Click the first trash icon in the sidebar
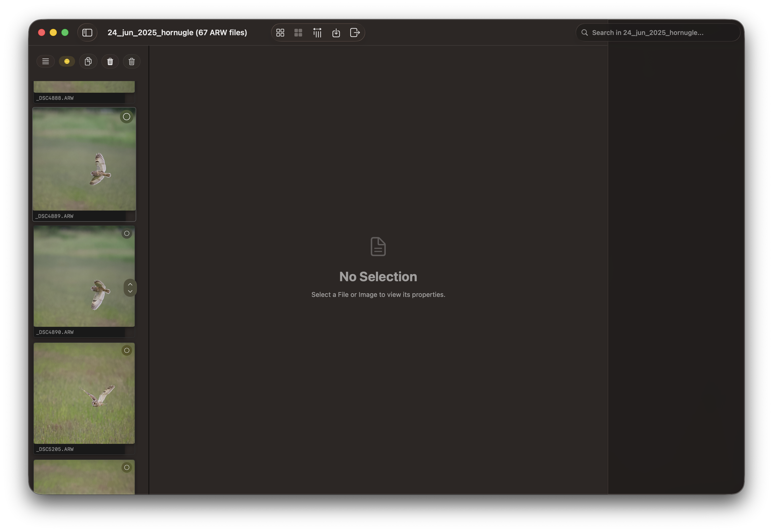Viewport: 773px width, 532px height. (x=110, y=61)
